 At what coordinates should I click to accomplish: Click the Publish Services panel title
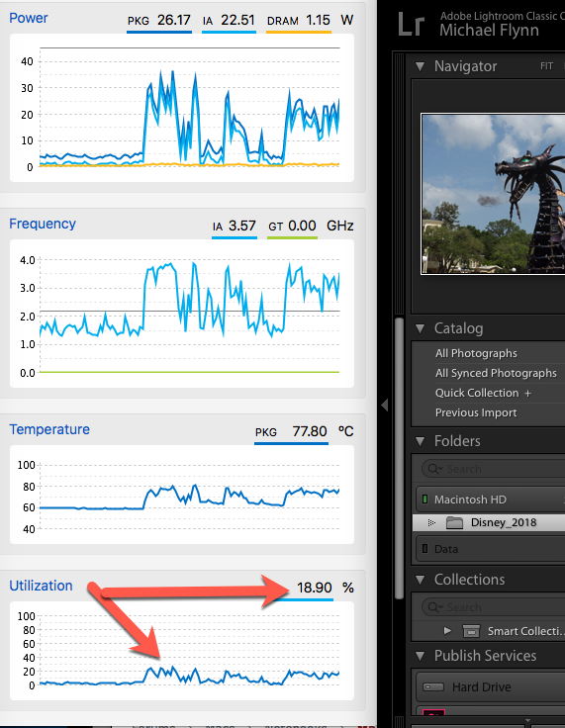pos(485,656)
